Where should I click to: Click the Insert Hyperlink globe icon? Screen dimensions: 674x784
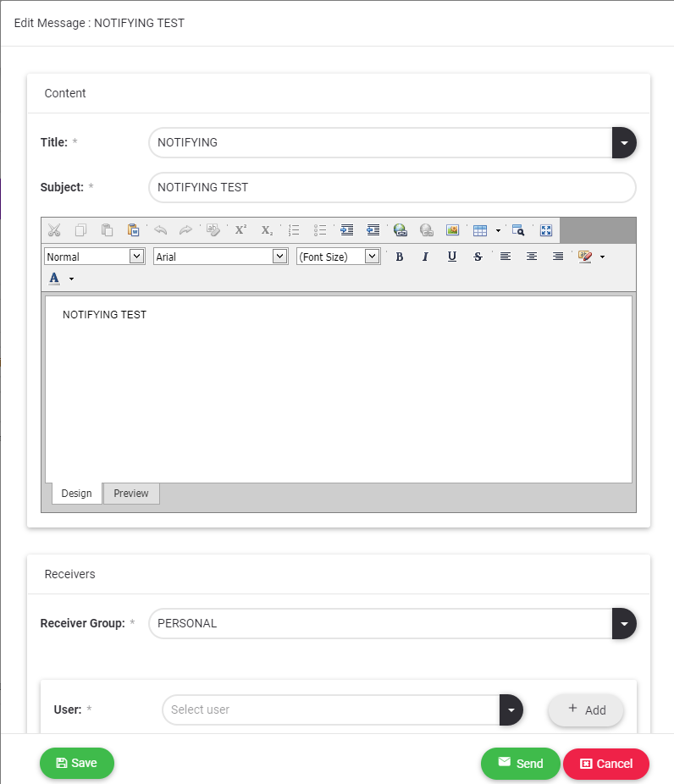401,230
